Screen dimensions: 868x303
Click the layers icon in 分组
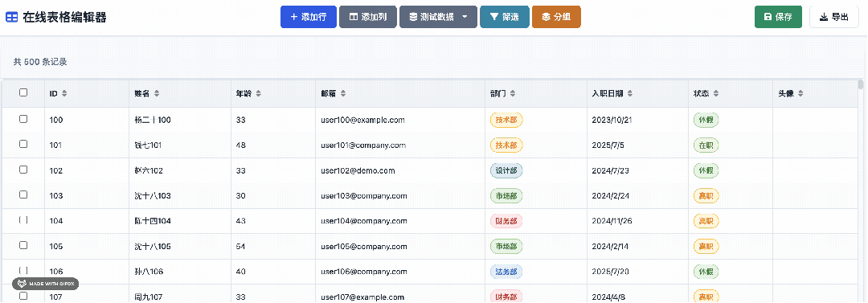[546, 17]
